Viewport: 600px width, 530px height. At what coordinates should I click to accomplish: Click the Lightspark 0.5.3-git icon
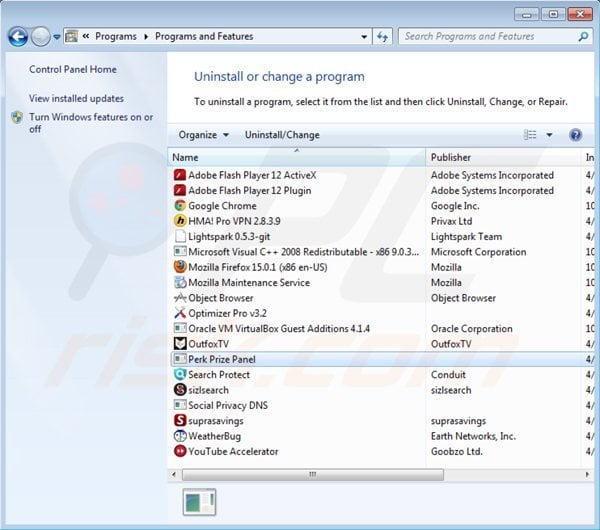[x=180, y=236]
